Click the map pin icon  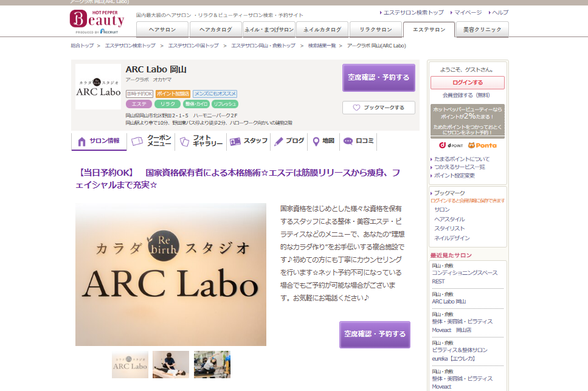tap(316, 141)
